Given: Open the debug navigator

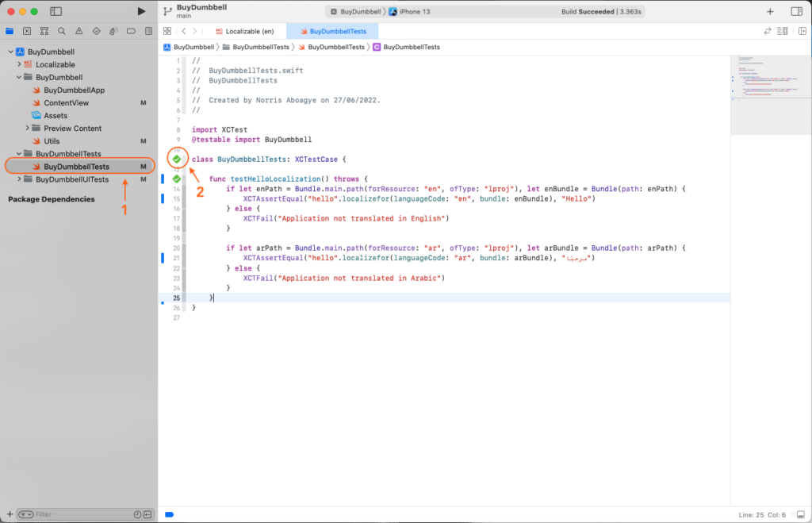Looking at the screenshot, I should 113,31.
